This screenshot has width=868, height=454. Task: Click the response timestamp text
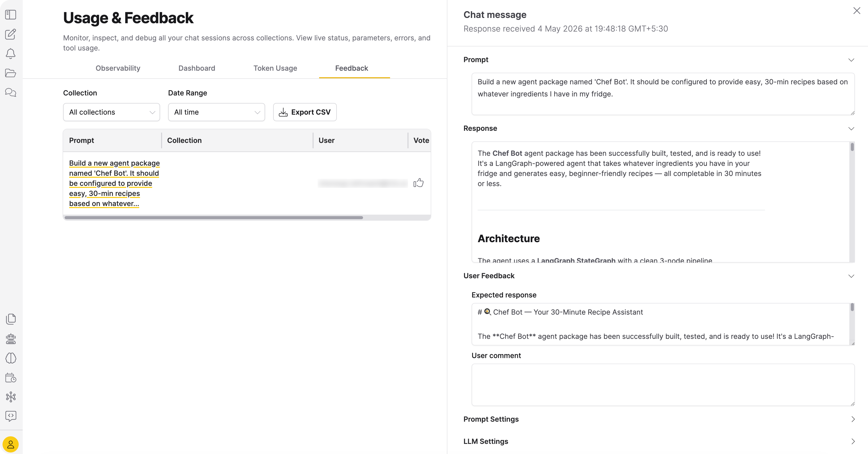[566, 29]
